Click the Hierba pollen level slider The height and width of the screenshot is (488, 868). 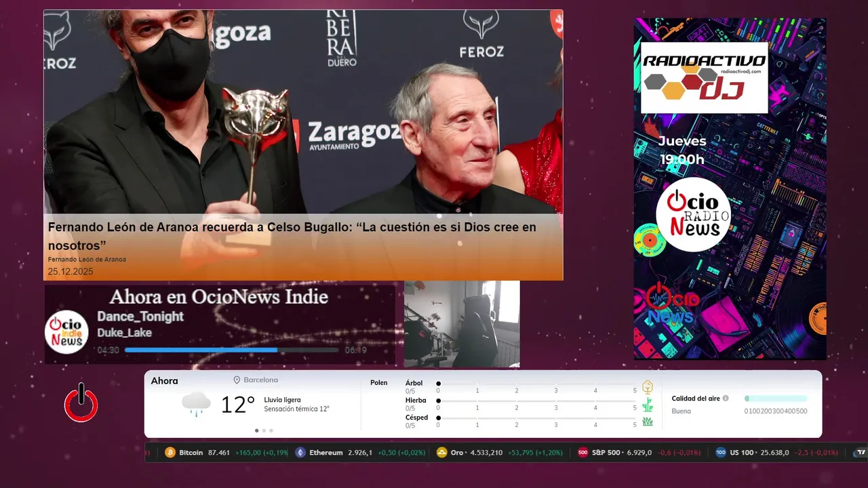point(536,401)
